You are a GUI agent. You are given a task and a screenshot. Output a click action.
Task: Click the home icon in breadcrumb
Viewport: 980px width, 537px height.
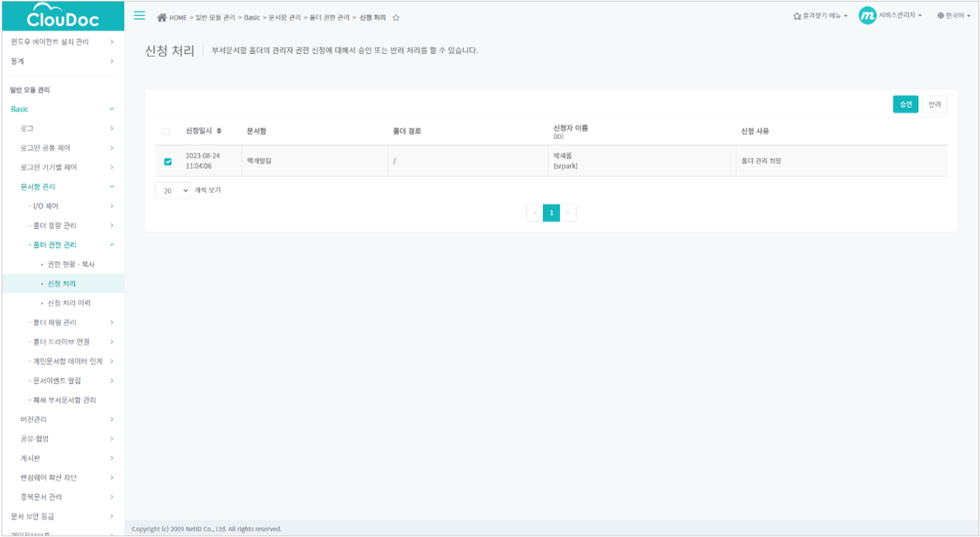point(161,17)
